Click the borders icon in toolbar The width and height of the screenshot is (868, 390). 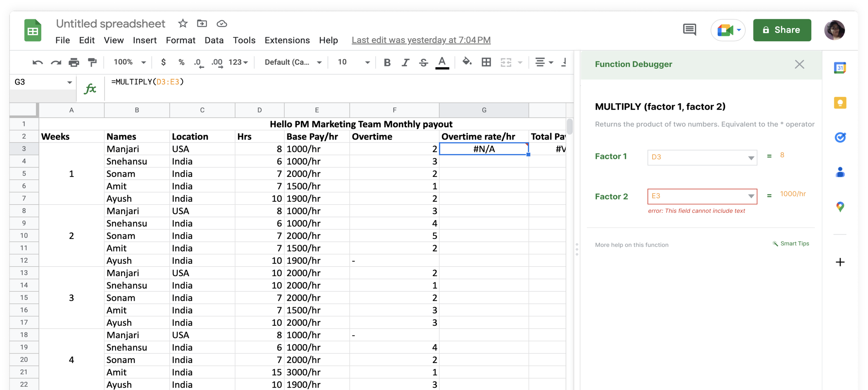486,62
